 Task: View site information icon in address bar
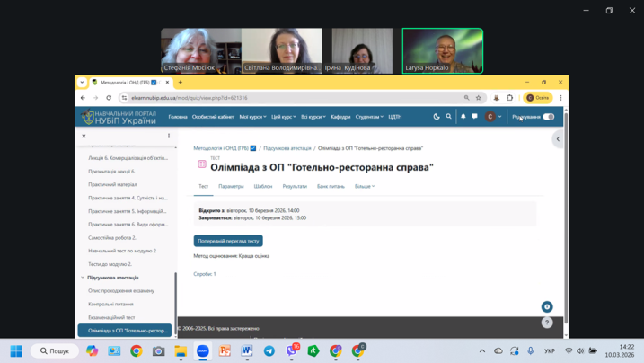click(125, 98)
